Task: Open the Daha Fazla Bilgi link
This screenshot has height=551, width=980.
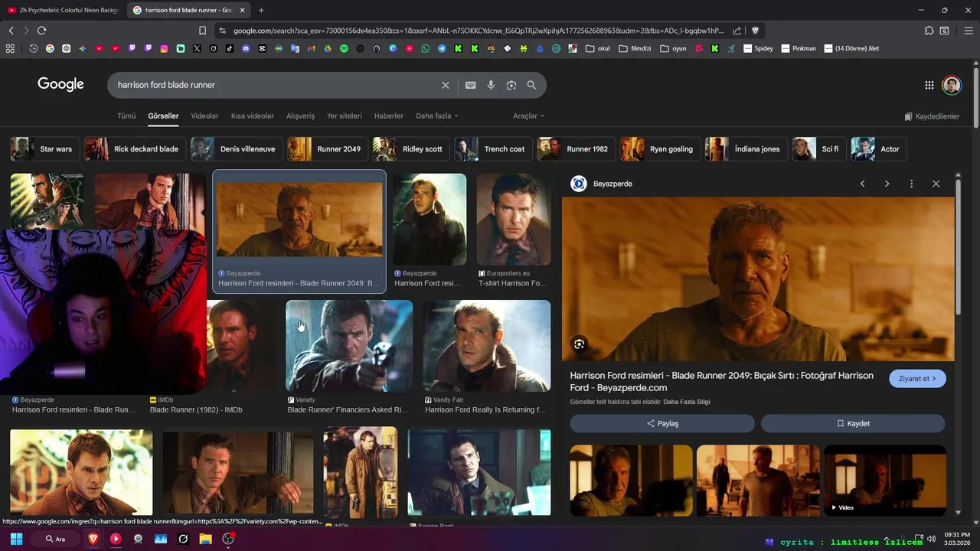Action: point(688,402)
